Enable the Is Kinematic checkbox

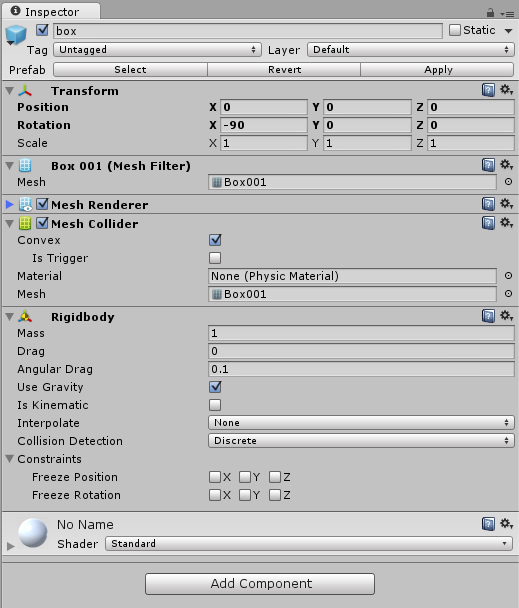click(x=215, y=405)
